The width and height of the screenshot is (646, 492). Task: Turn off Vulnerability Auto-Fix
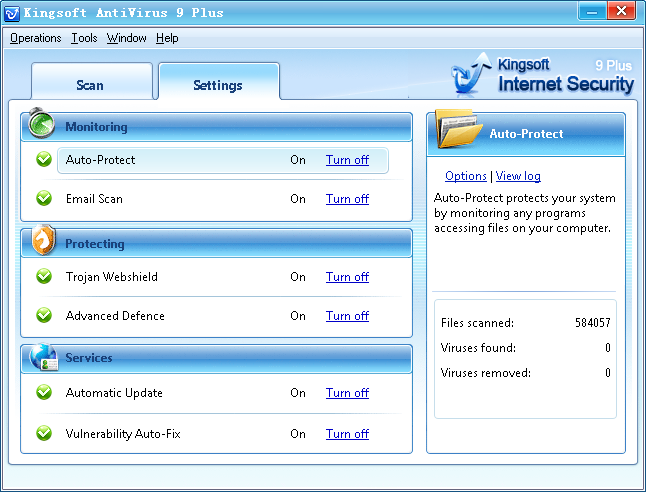pyautogui.click(x=347, y=434)
